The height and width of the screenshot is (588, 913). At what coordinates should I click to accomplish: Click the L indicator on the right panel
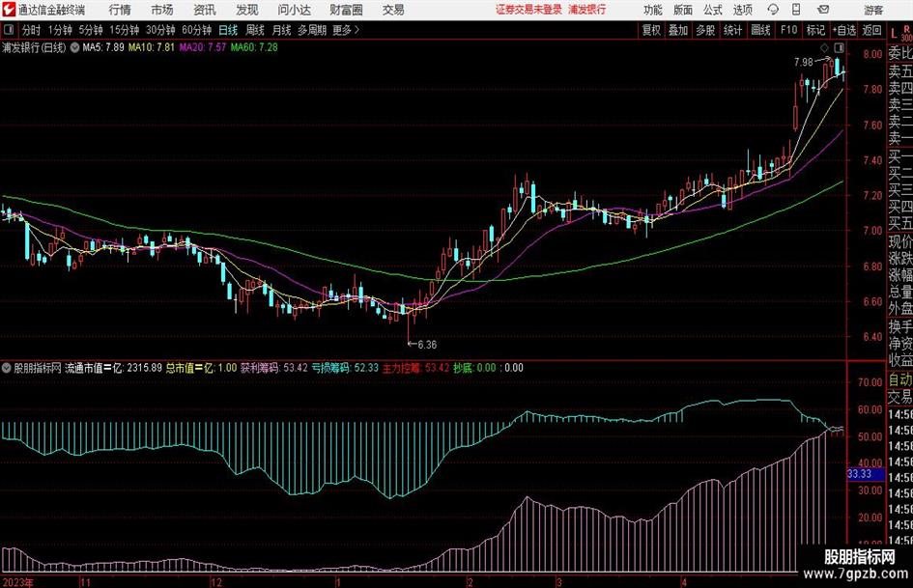(894, 34)
